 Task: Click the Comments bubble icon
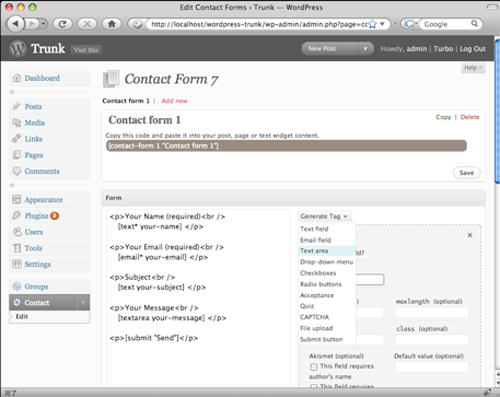pos(16,171)
